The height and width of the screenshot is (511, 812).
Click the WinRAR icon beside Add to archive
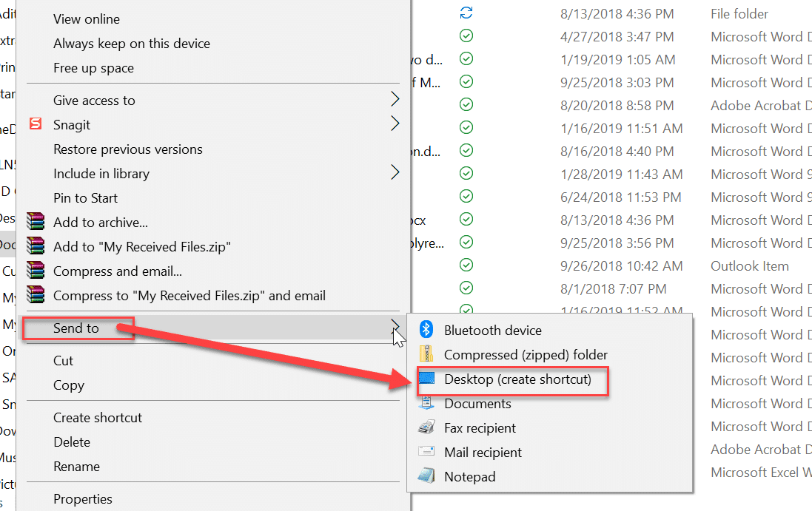[x=36, y=221]
